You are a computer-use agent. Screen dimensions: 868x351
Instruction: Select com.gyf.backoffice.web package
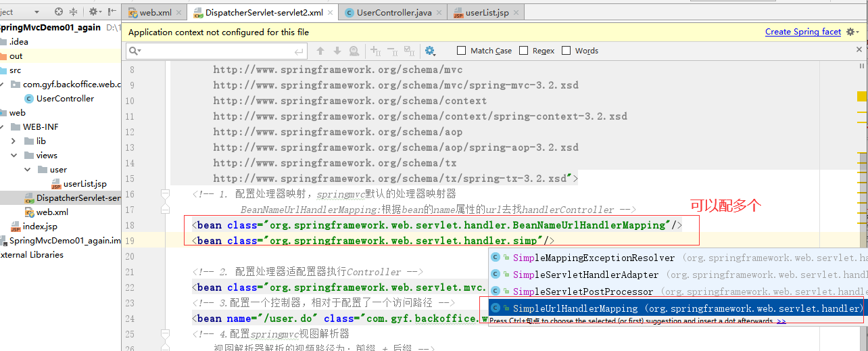coord(71,85)
